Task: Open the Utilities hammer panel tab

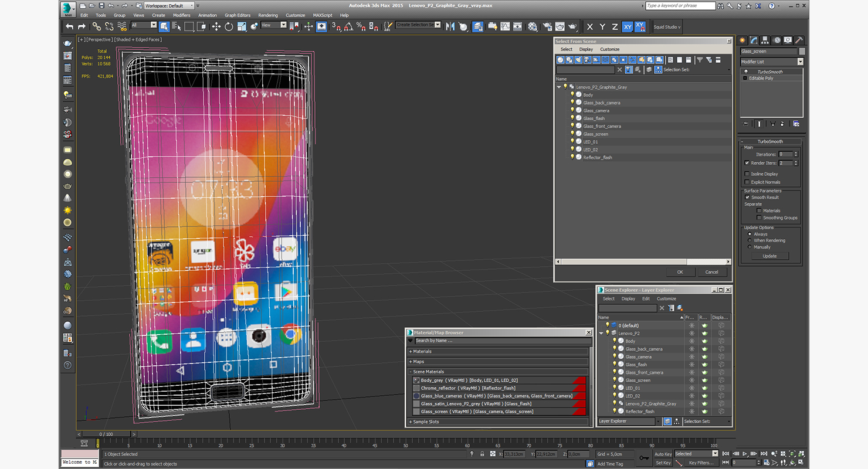Action: pos(798,40)
